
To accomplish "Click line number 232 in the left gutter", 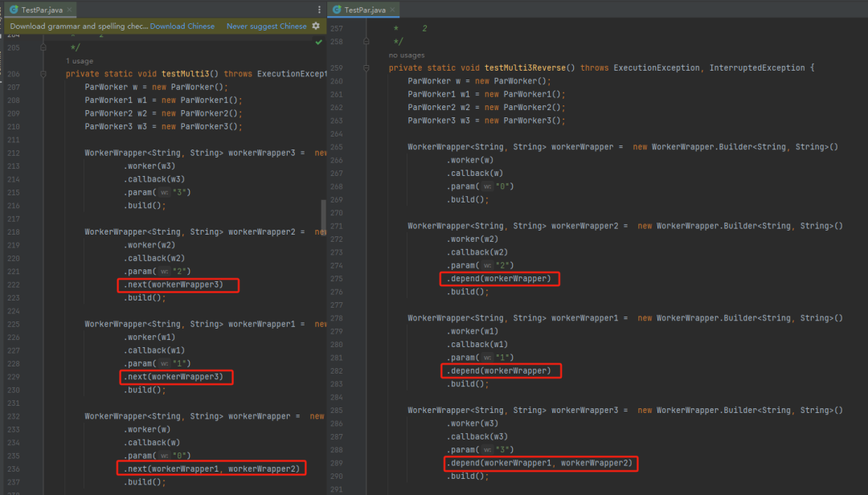I will (x=14, y=416).
